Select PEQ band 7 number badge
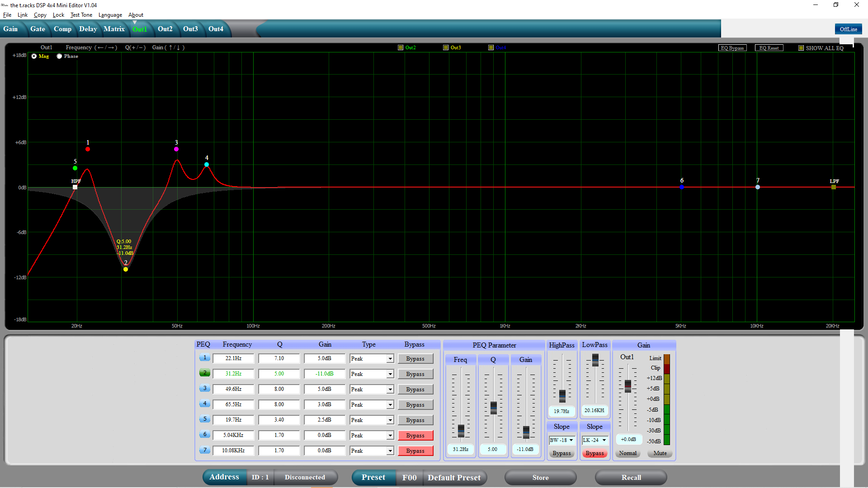This screenshot has width=868, height=488. (x=204, y=450)
